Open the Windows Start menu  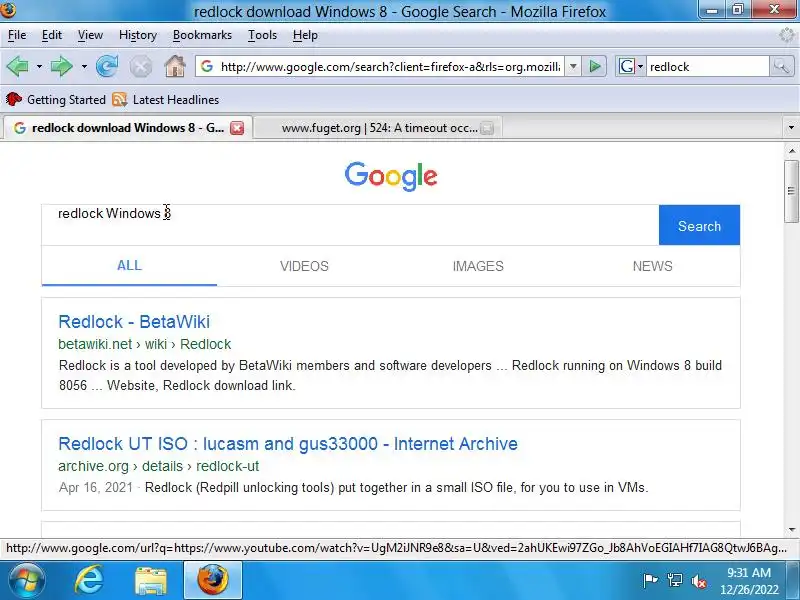(x=26, y=581)
